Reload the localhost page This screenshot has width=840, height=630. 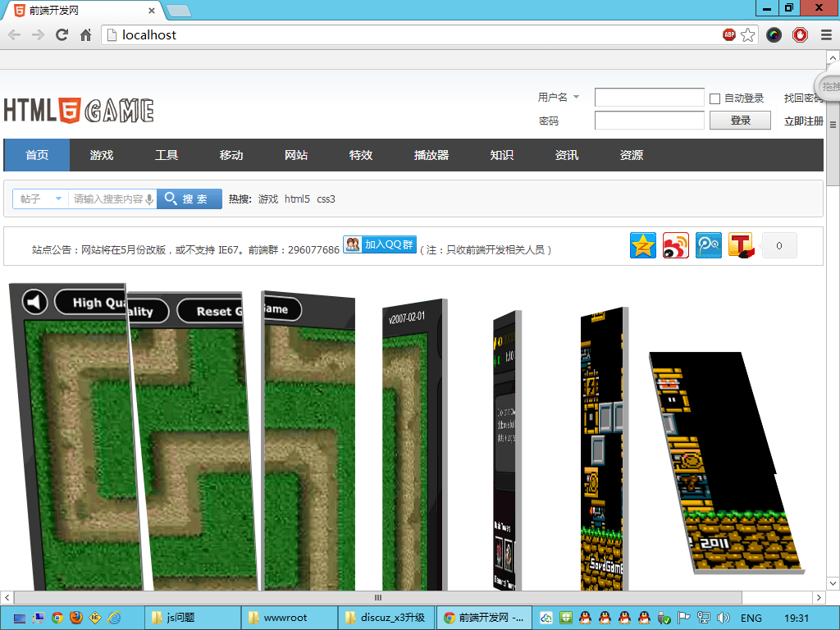(62, 35)
